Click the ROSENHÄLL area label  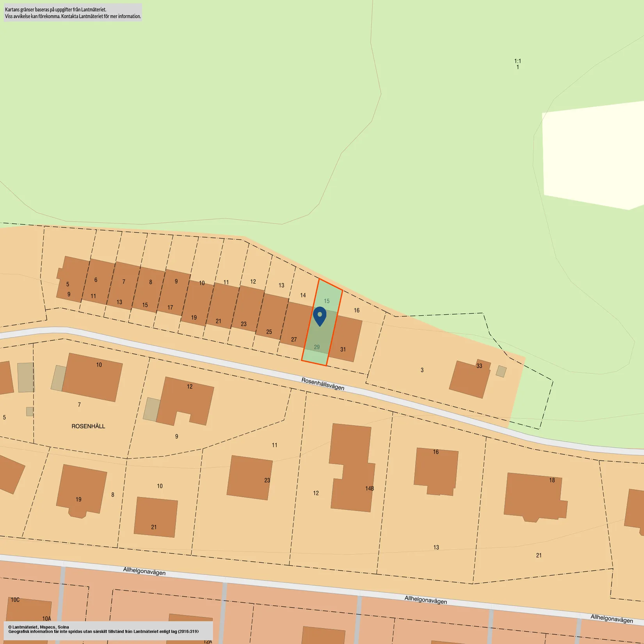pyautogui.click(x=88, y=426)
